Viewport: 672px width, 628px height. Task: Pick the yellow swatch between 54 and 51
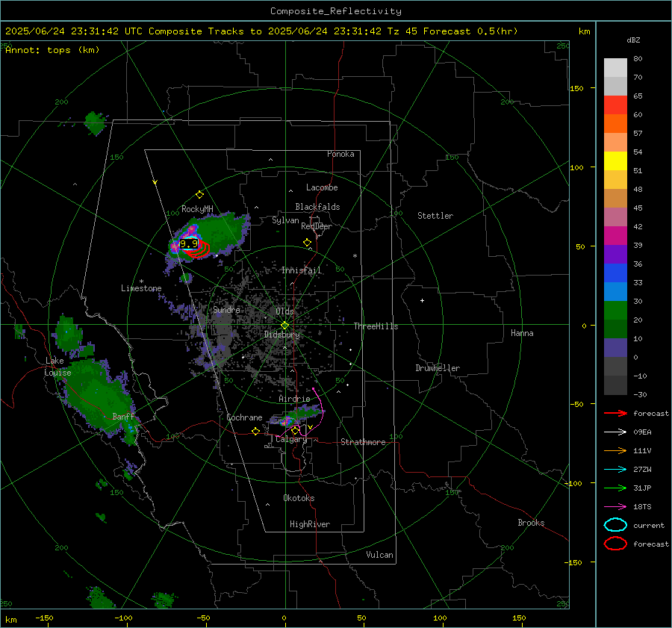point(615,161)
